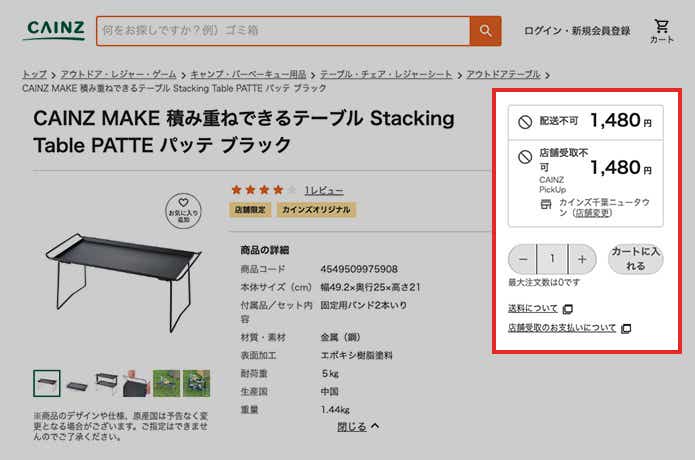695x460 pixels.
Task: Select the second thumbnail of table top
Action: [77, 385]
